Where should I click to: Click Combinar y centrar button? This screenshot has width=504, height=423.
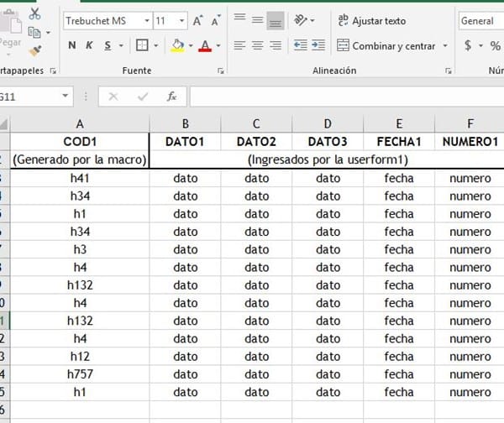coord(386,45)
